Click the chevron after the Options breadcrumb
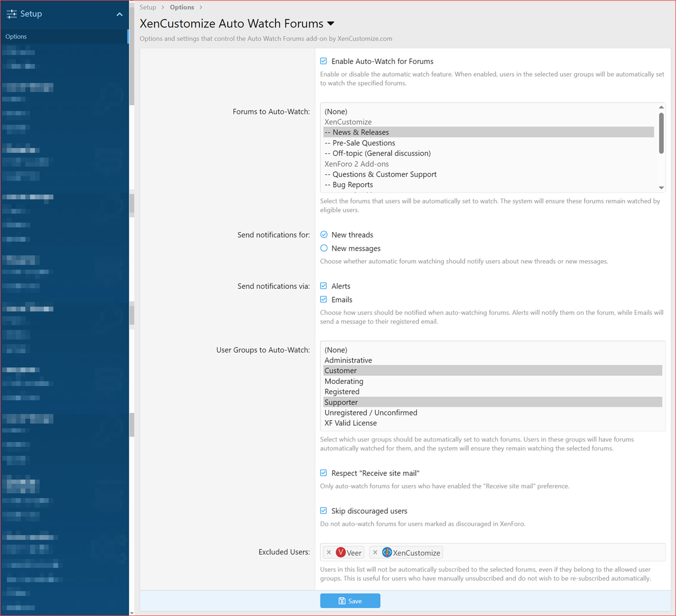The image size is (676, 616). coord(200,7)
